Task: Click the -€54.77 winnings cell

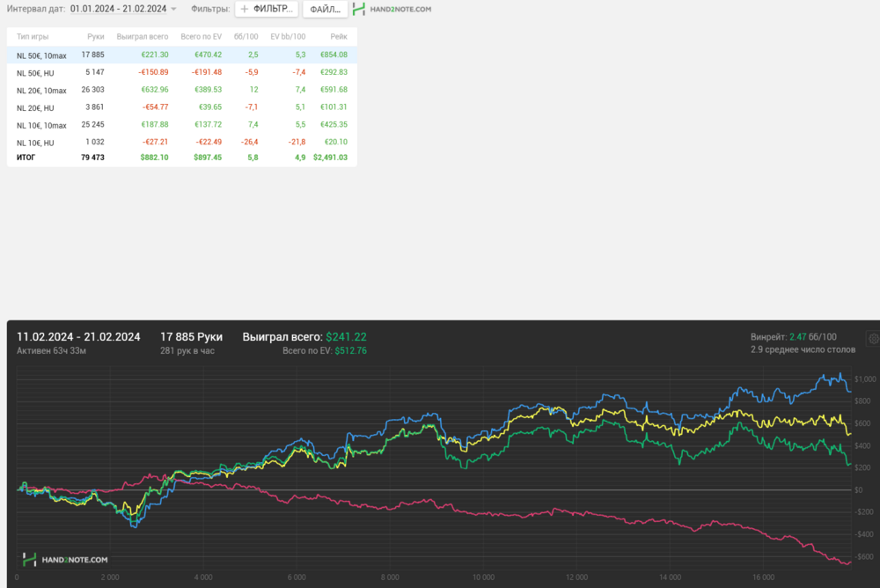Action: click(x=155, y=107)
